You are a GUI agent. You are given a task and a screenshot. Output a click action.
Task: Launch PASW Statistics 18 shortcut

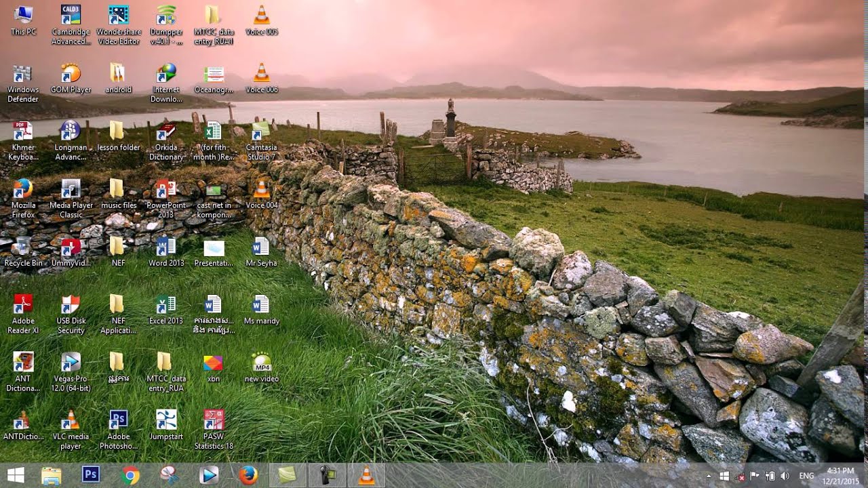214,430
